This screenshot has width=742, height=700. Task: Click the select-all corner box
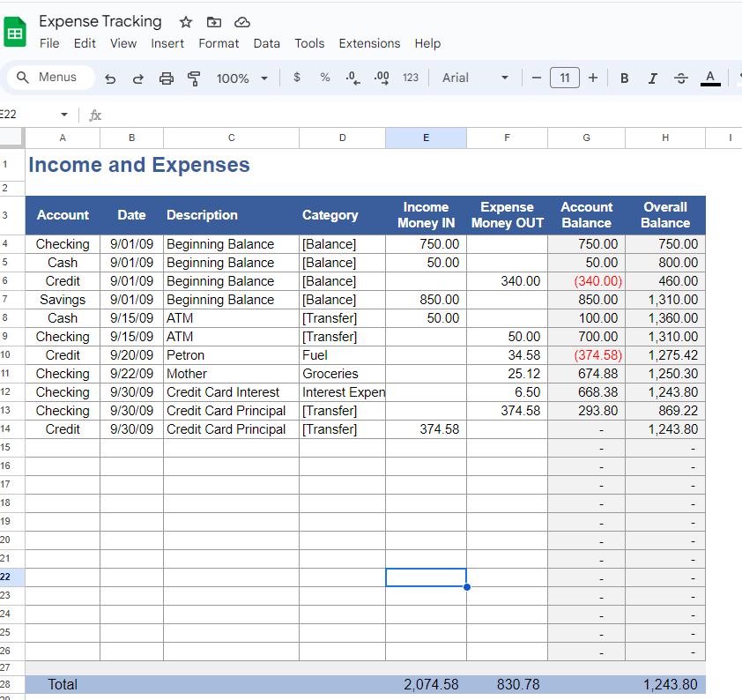[11, 138]
